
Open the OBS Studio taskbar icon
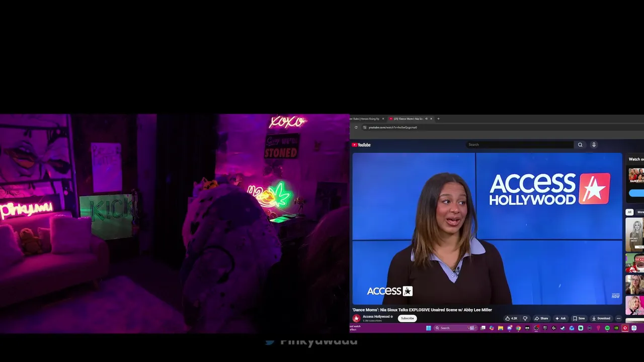point(536,328)
